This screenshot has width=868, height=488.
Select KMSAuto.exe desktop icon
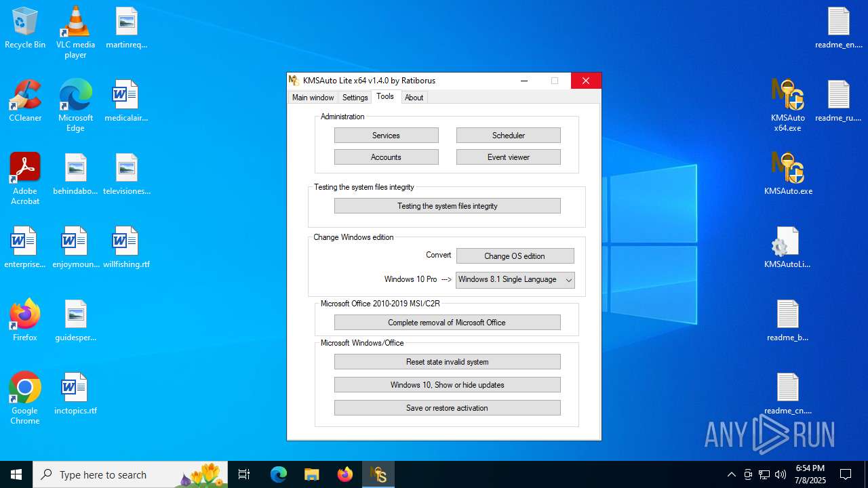(787, 174)
